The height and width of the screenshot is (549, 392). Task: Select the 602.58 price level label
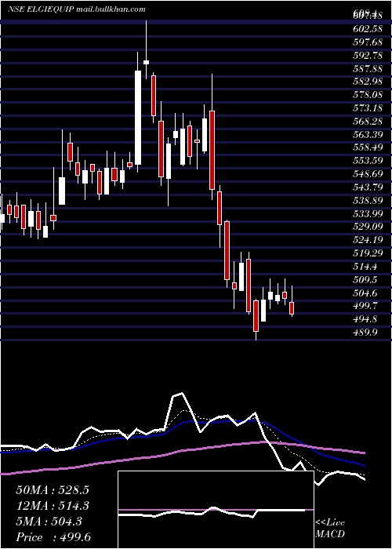pyautogui.click(x=368, y=28)
